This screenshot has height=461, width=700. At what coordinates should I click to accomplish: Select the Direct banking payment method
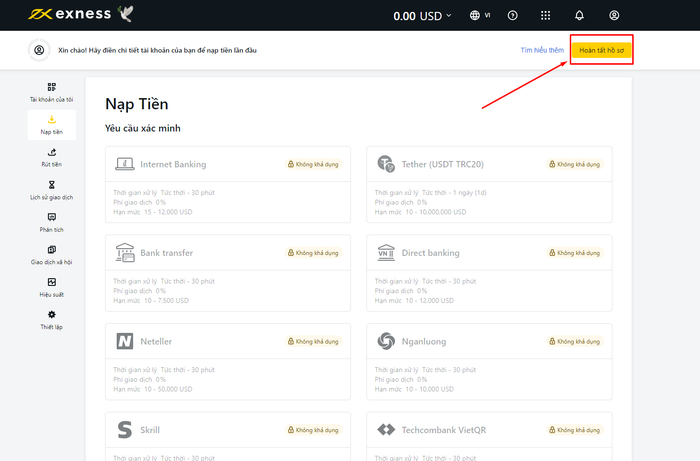coord(489,273)
